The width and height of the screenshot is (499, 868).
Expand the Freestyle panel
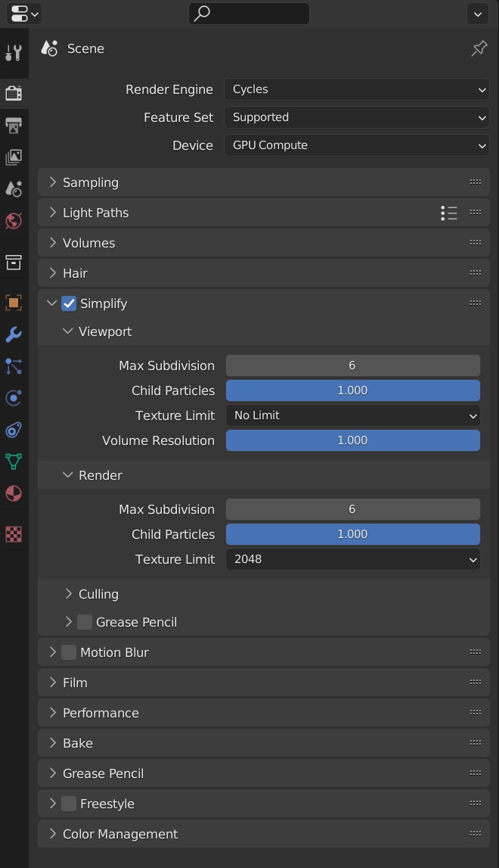coord(52,803)
